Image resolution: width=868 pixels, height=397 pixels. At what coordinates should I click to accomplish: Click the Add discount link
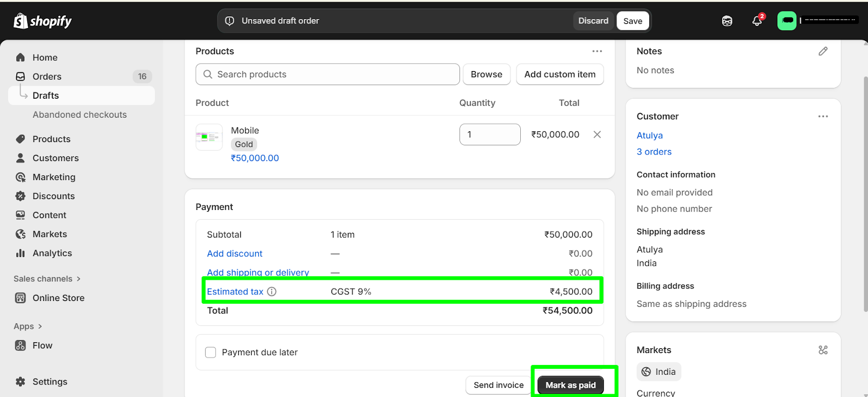pyautogui.click(x=234, y=254)
